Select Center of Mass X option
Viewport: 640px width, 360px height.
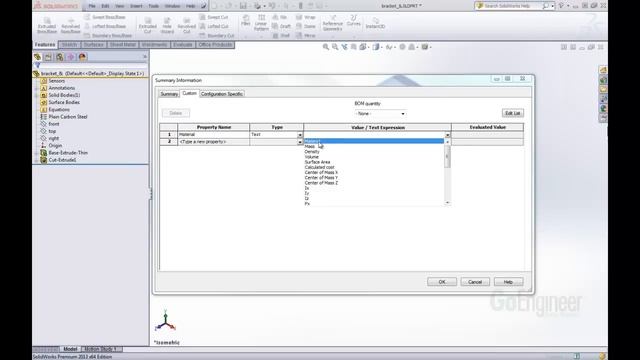pyautogui.click(x=321, y=173)
